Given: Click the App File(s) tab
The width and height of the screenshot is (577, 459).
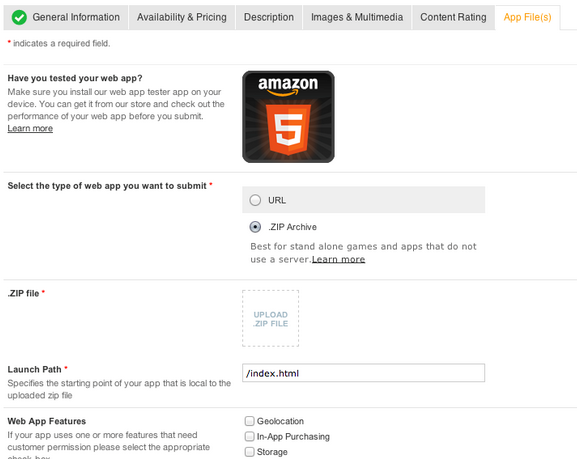Looking at the screenshot, I should tap(527, 17).
